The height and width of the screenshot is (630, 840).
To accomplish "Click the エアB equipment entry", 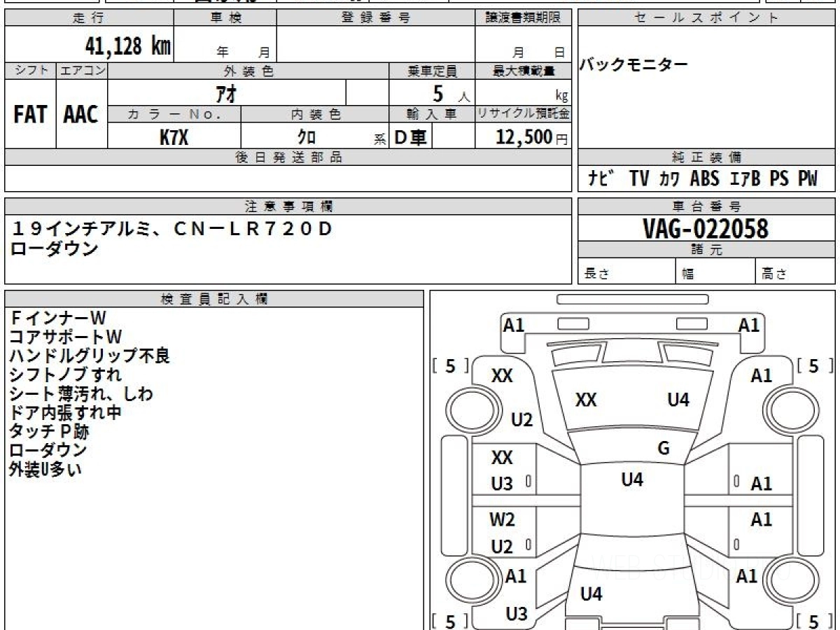I will (x=745, y=178).
